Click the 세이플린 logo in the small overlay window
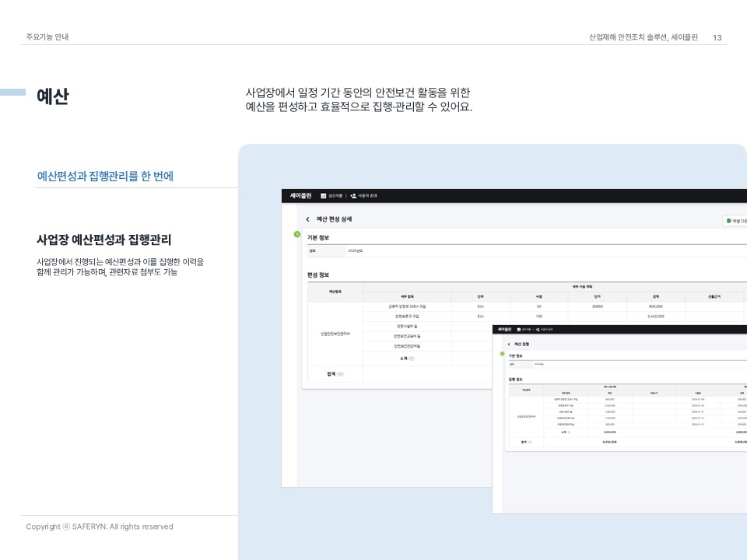Viewport: 747px width, 560px height. coord(505,330)
